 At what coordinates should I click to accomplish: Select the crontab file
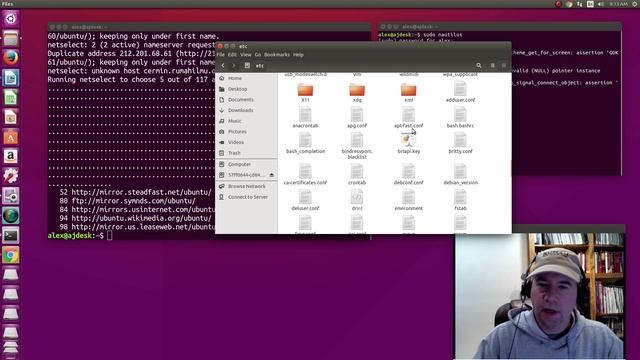(x=357, y=174)
